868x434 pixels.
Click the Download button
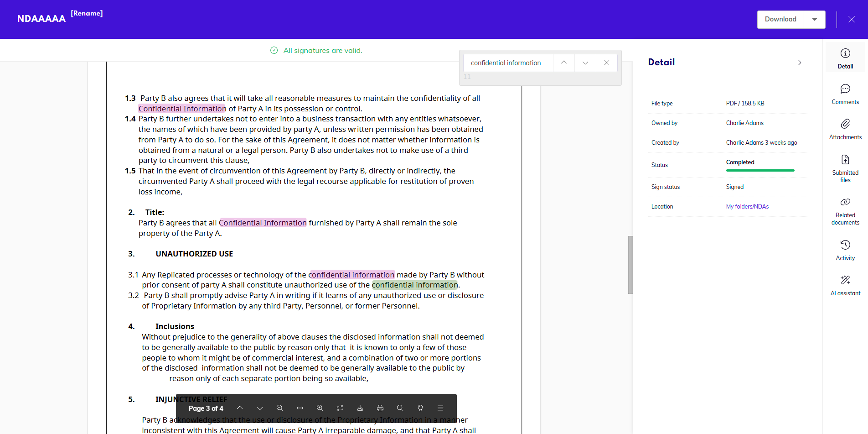pos(780,20)
